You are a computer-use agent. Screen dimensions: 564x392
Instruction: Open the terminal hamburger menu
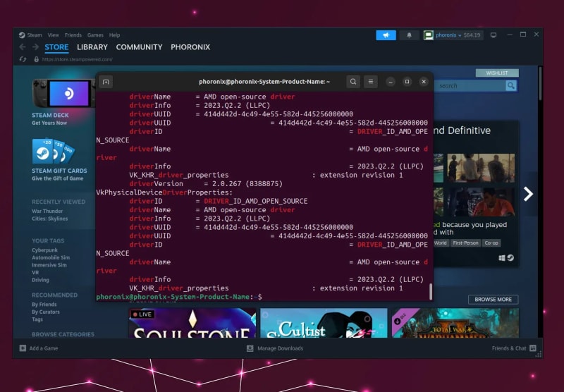click(371, 82)
